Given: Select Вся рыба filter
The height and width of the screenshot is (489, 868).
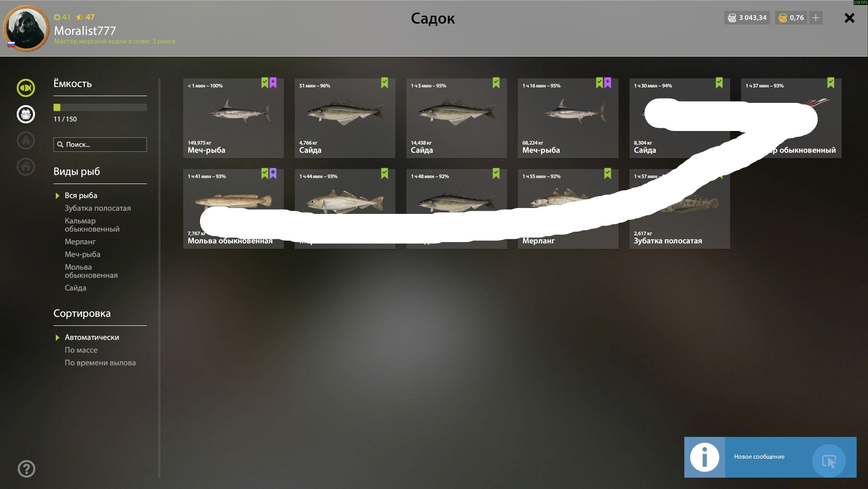Looking at the screenshot, I should (x=81, y=195).
